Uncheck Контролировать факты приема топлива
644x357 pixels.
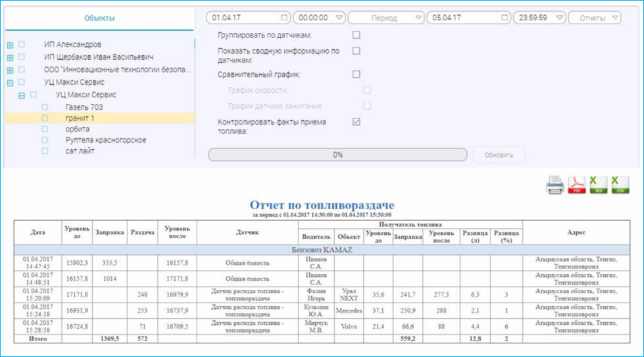pyautogui.click(x=357, y=122)
